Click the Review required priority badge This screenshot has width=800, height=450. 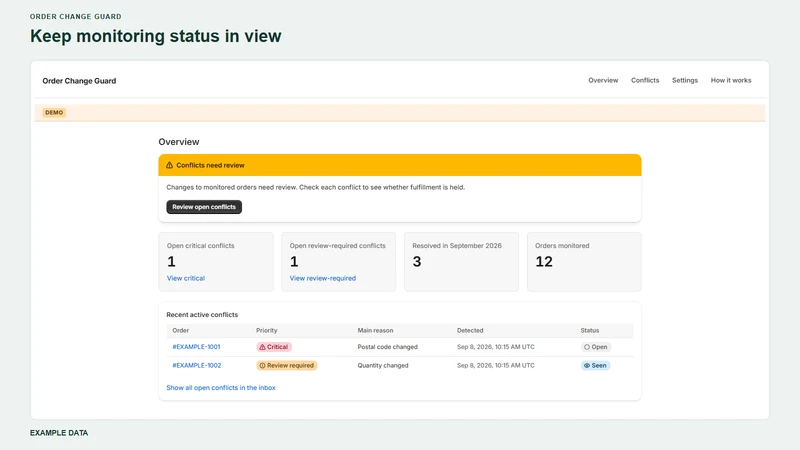point(286,365)
